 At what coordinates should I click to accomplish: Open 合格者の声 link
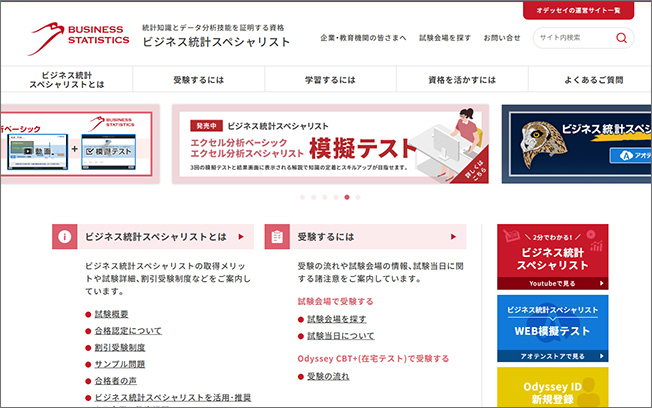pyautogui.click(x=116, y=381)
